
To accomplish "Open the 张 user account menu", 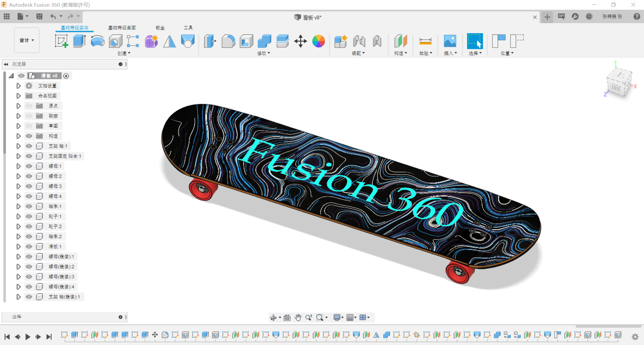I will (612, 16).
